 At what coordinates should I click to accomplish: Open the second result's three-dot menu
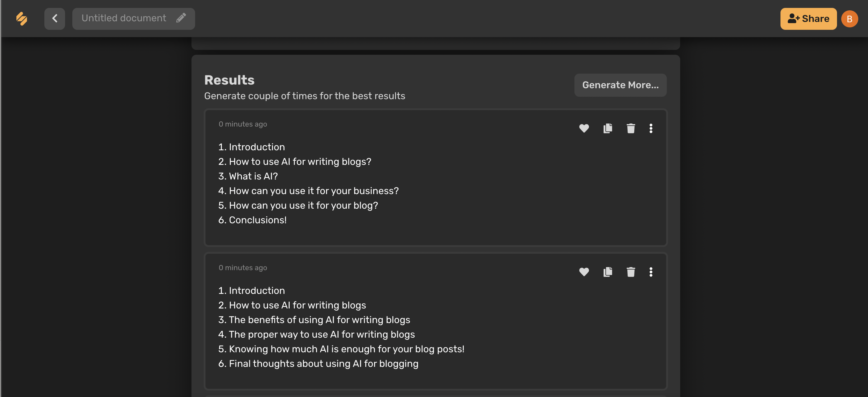[x=651, y=272]
